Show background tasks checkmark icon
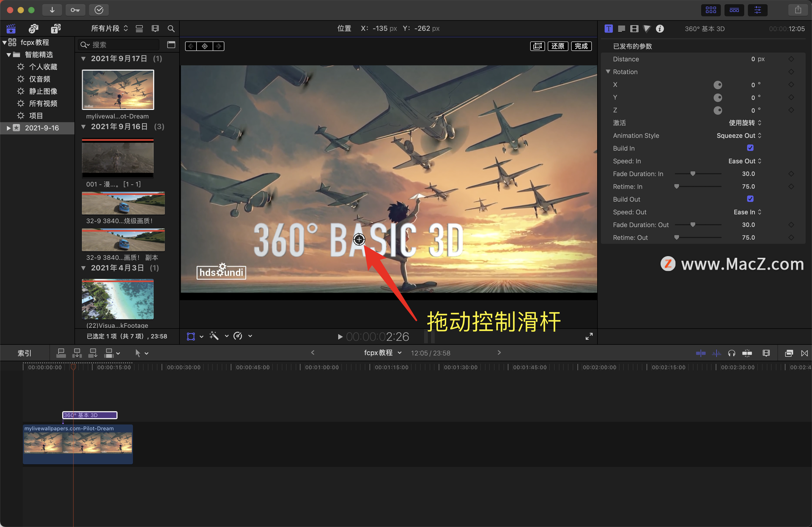 (x=99, y=10)
